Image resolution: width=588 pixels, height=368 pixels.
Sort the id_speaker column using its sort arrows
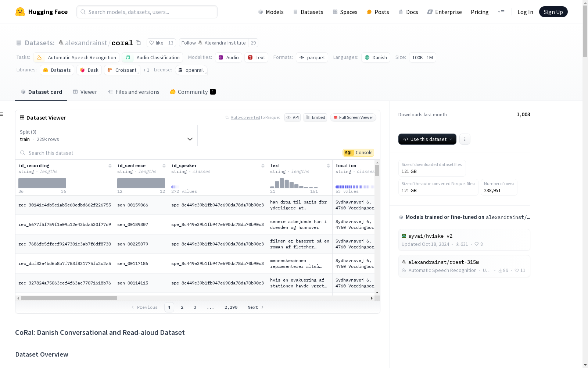tap(263, 166)
